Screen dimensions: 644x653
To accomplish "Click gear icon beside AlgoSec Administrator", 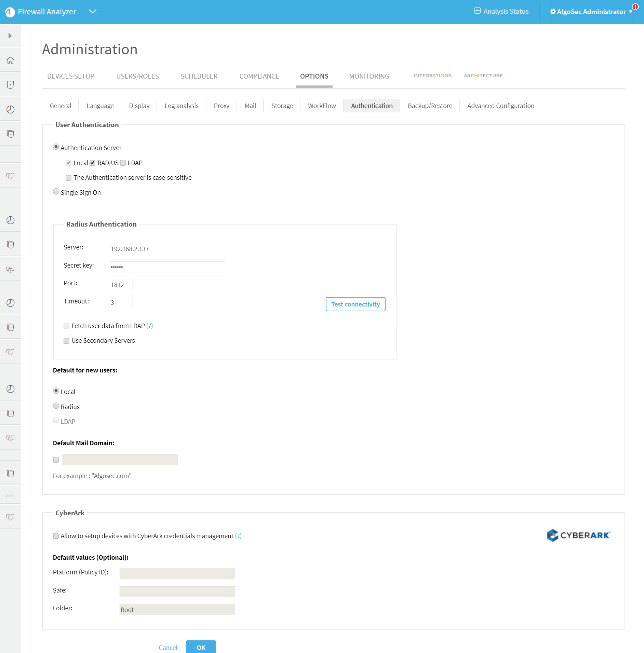I will point(553,12).
